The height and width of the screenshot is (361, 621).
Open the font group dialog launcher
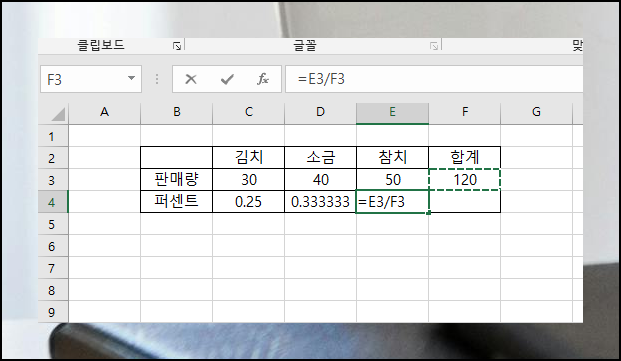point(434,46)
